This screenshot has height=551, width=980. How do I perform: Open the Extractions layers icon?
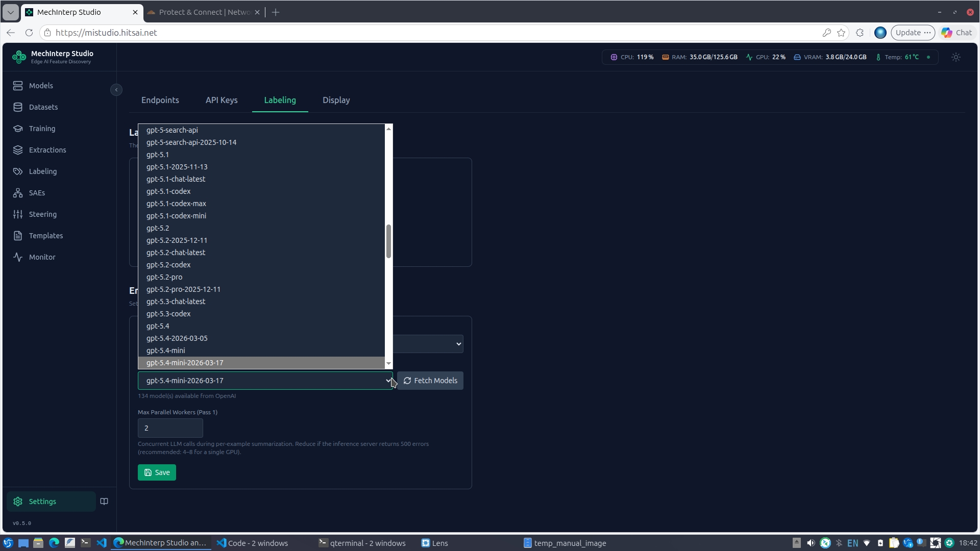[x=18, y=150]
